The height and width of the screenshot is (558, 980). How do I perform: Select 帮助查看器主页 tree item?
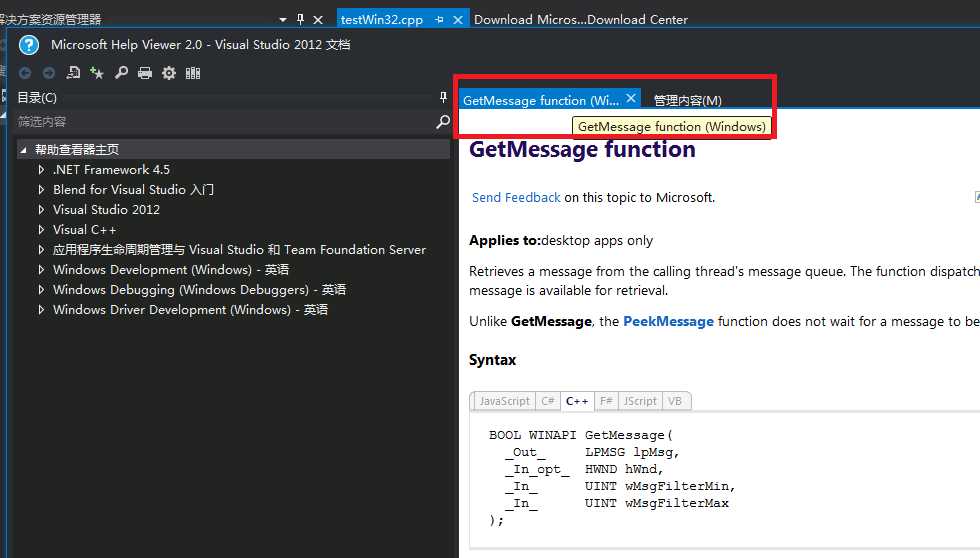[x=77, y=150]
